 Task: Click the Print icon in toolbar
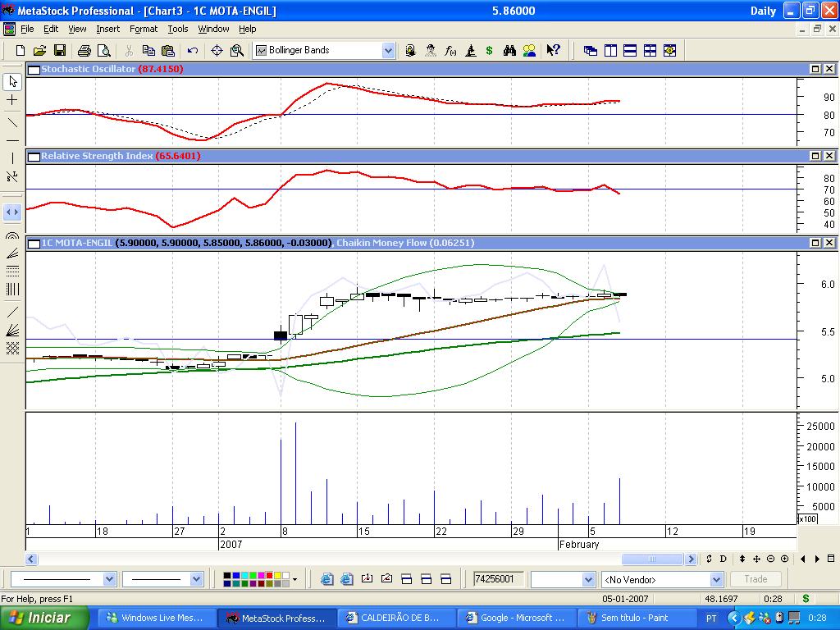(x=84, y=51)
